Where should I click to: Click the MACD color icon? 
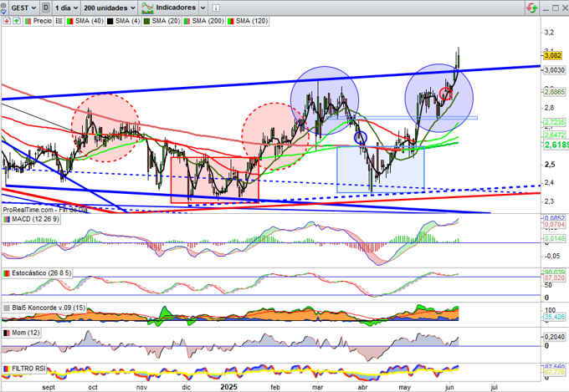(7, 219)
